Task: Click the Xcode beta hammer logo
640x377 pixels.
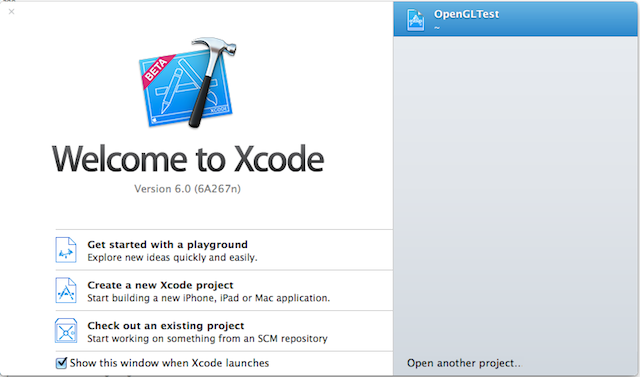Action: (x=189, y=83)
